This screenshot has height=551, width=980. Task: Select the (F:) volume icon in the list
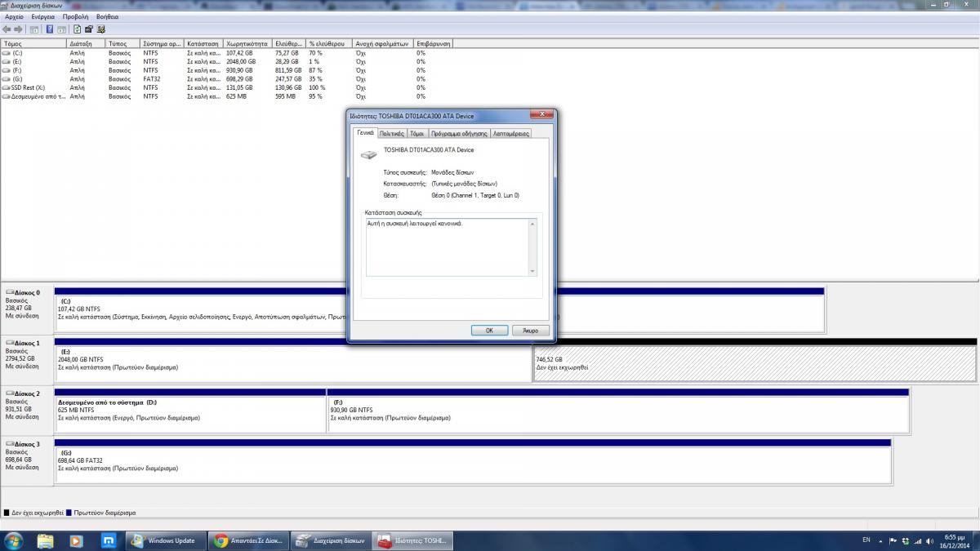coord(7,70)
